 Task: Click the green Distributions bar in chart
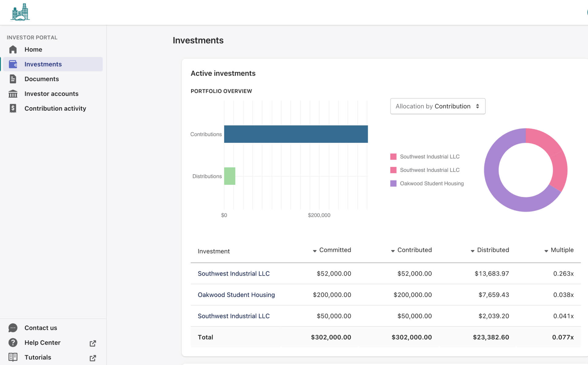[x=230, y=176]
